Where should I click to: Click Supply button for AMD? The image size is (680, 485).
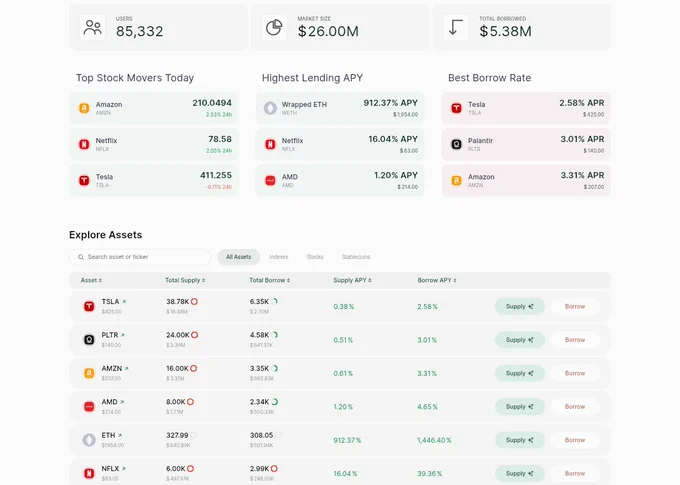tap(520, 406)
